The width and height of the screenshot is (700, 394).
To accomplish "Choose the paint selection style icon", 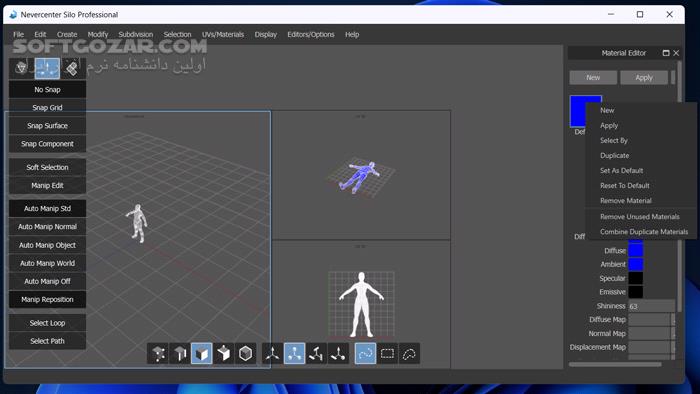I will [x=365, y=354].
